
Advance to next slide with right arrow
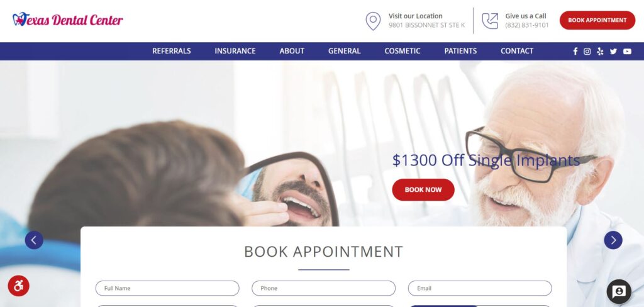point(613,240)
